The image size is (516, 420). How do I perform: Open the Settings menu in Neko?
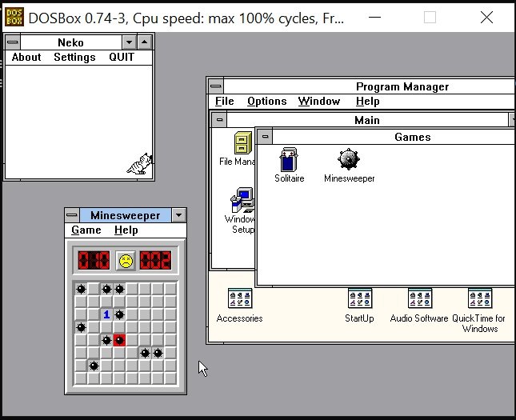(x=74, y=57)
